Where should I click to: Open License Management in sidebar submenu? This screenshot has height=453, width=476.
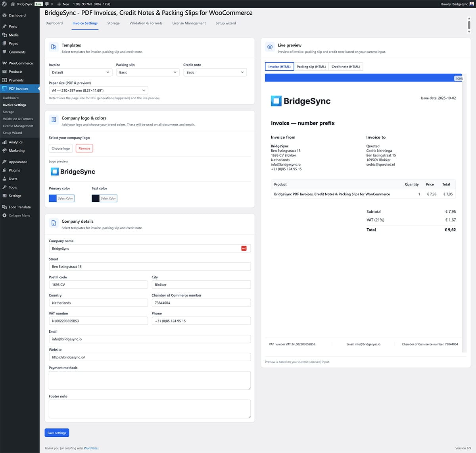click(18, 126)
